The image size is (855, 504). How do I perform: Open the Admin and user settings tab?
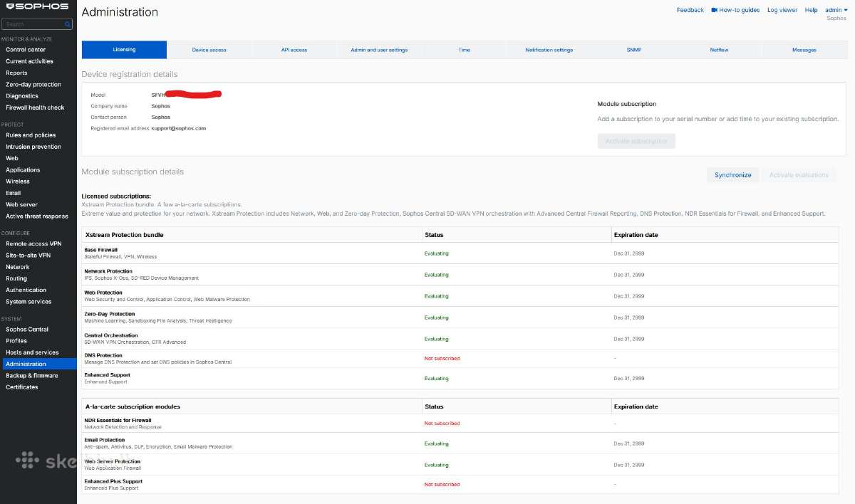click(x=379, y=50)
